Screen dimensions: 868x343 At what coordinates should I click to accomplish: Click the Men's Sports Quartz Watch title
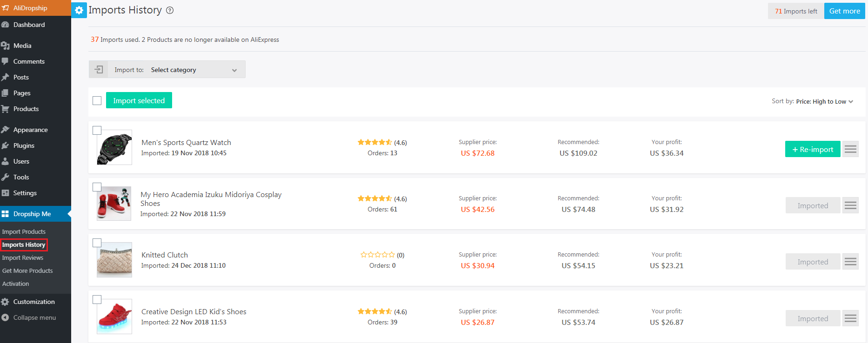tap(186, 143)
